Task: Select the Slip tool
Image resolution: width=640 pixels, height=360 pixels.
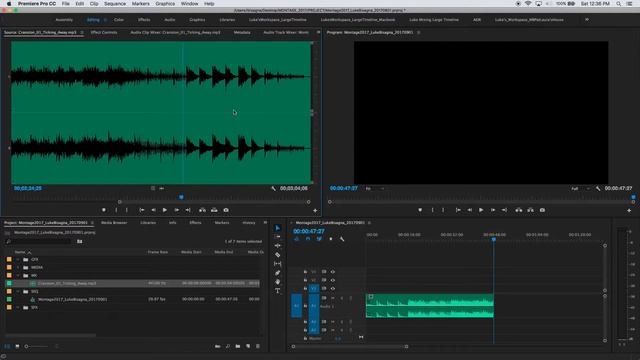Action: pyautogui.click(x=278, y=264)
